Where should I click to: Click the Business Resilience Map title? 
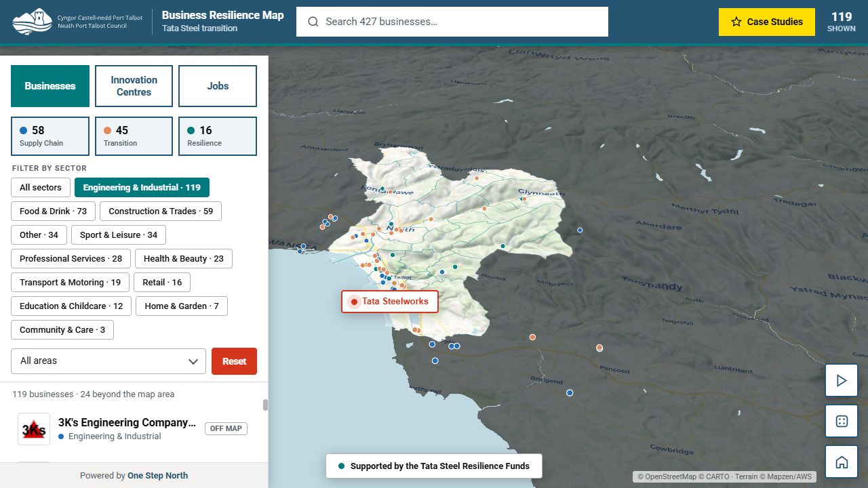coord(223,15)
